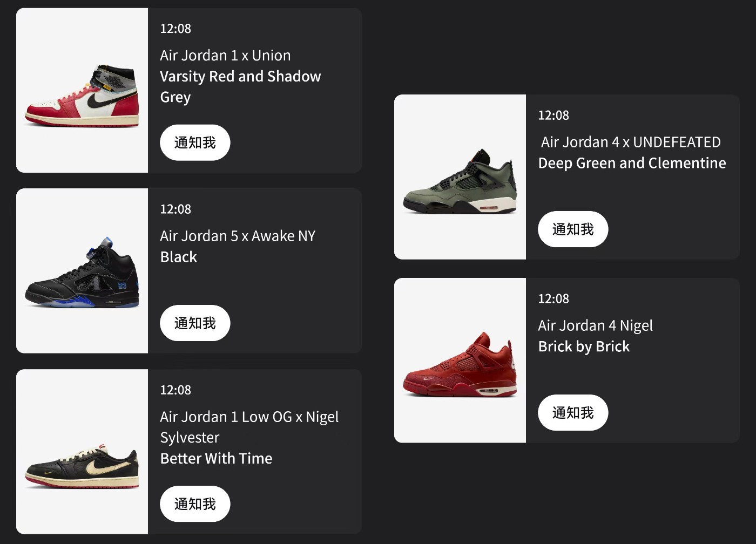Tap 通知我 for Better With Time

click(195, 504)
